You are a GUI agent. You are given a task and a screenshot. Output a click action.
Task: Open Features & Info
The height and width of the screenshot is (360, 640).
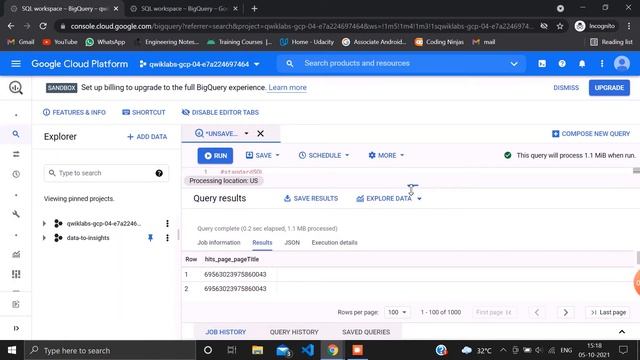(x=74, y=112)
